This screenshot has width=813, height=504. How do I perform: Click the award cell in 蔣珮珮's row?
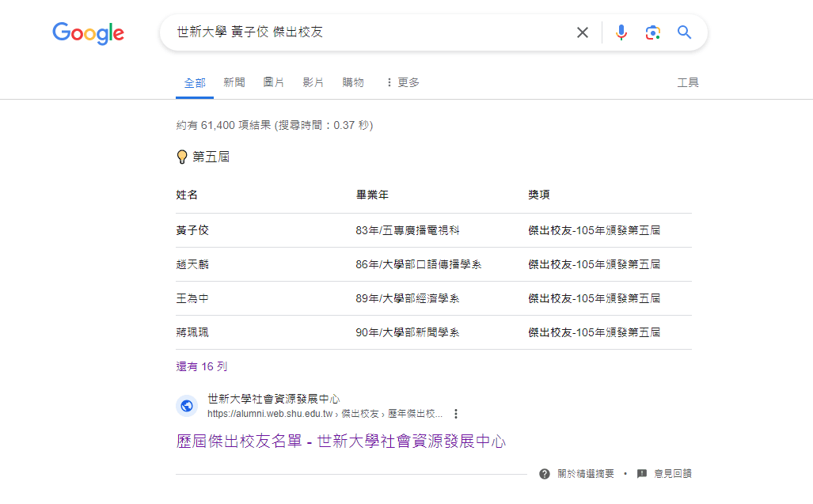point(595,332)
